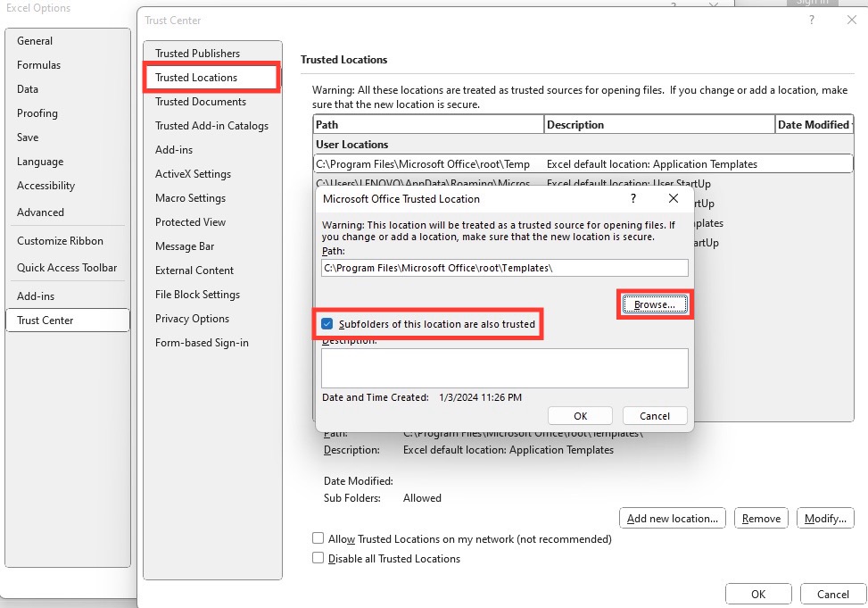Viewport: 868px width, 608px height.
Task: Click Add new location... button
Action: coord(672,518)
